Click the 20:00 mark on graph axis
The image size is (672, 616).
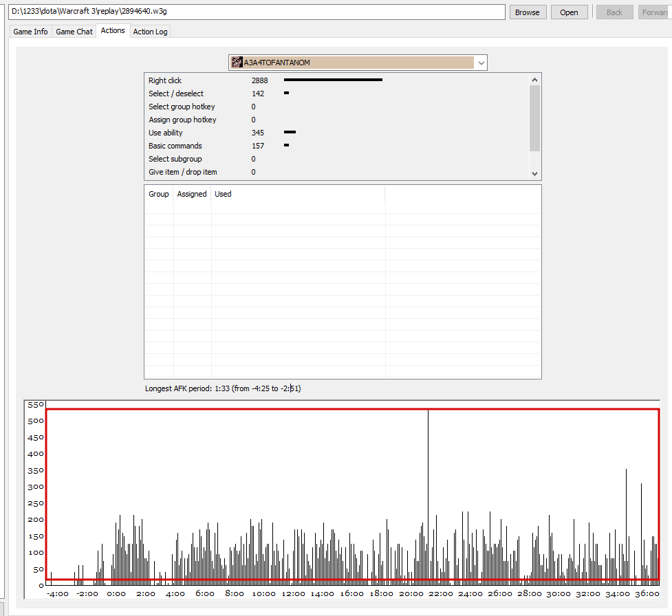411,594
